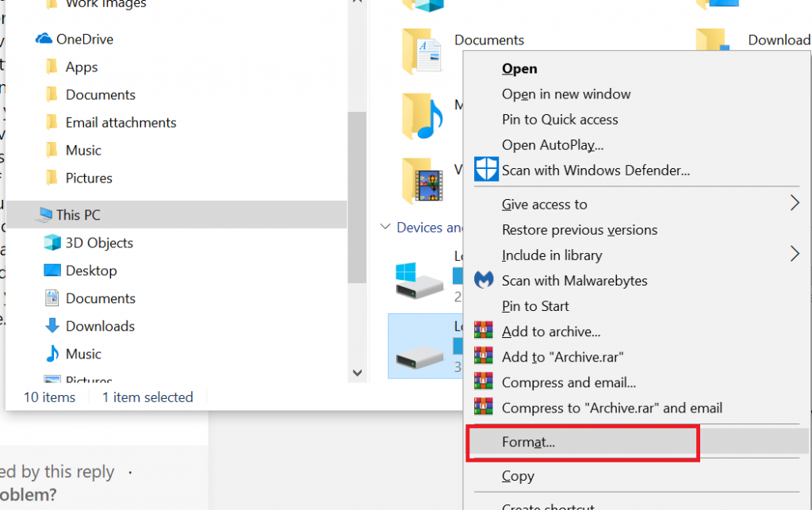Click the Apps folder icon under OneDrive
Viewport: 812px width, 510px height.
coord(52,67)
